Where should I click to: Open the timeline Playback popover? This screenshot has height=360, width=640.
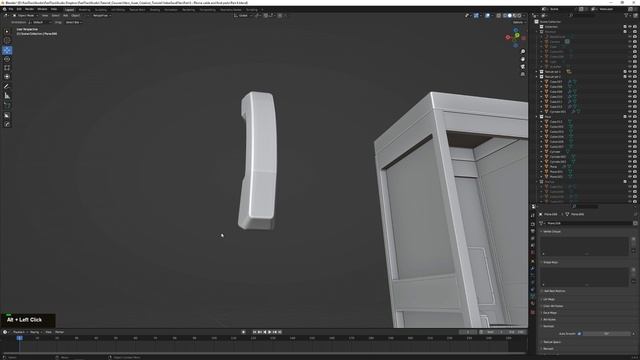tap(19, 332)
